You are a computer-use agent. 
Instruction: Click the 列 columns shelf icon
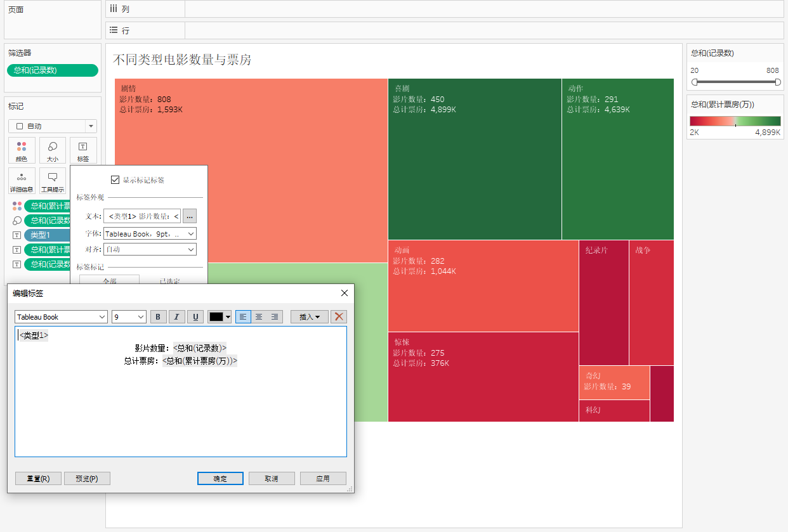[x=114, y=9]
